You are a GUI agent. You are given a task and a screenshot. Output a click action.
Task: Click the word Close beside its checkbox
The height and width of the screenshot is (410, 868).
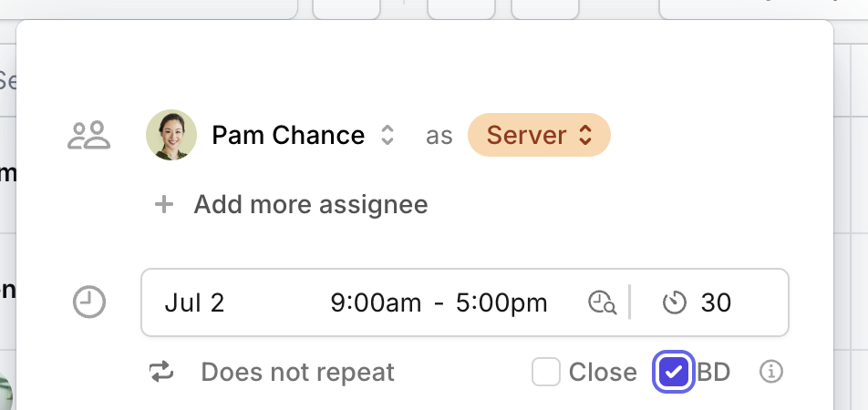coord(603,372)
